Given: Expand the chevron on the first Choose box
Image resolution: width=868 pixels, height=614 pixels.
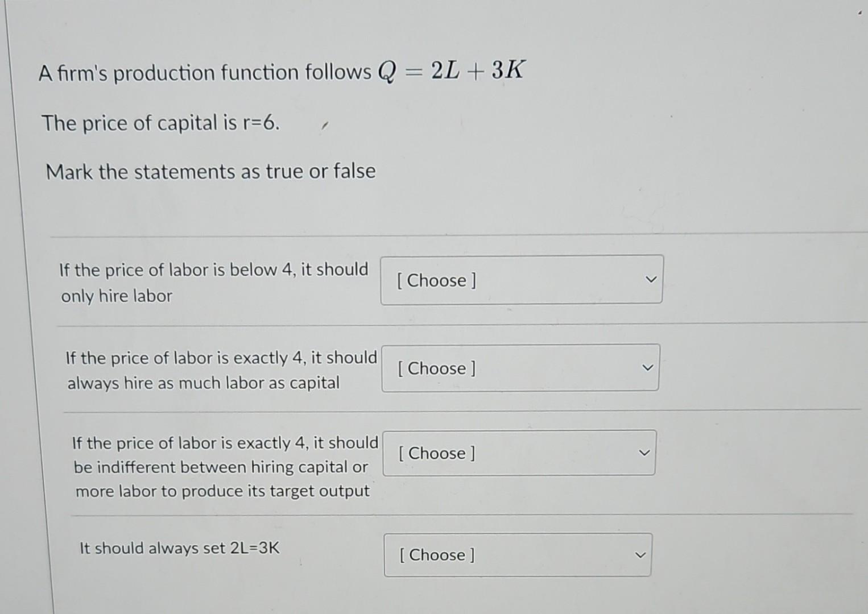Looking at the screenshot, I should (x=650, y=279).
